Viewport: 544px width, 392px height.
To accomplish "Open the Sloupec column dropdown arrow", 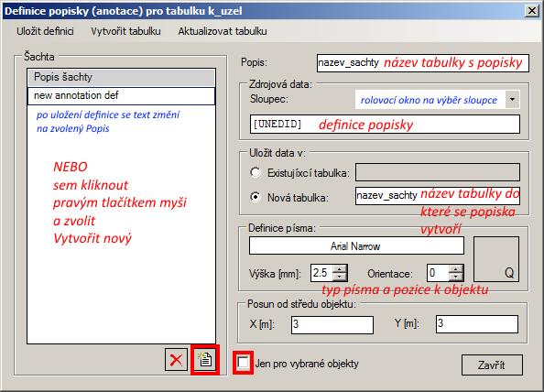I will (x=512, y=100).
